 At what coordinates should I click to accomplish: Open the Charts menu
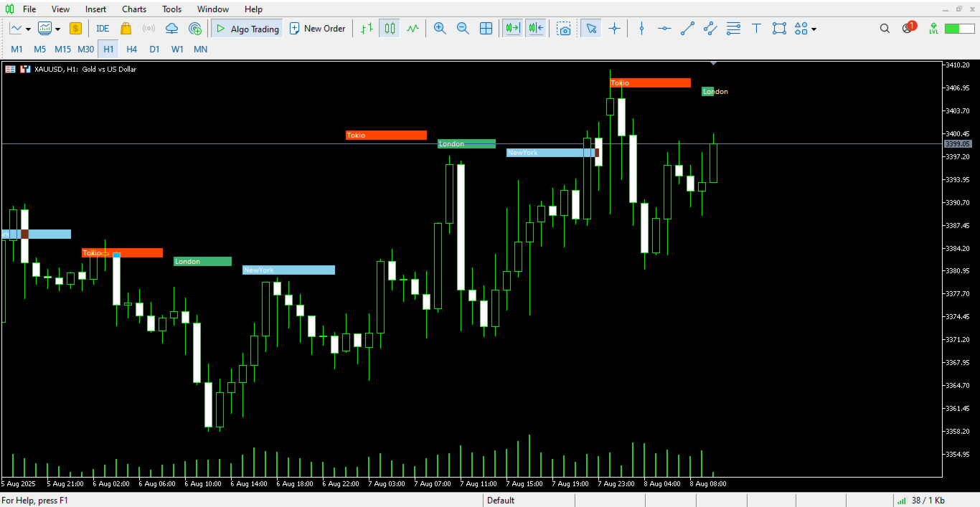[x=134, y=9]
